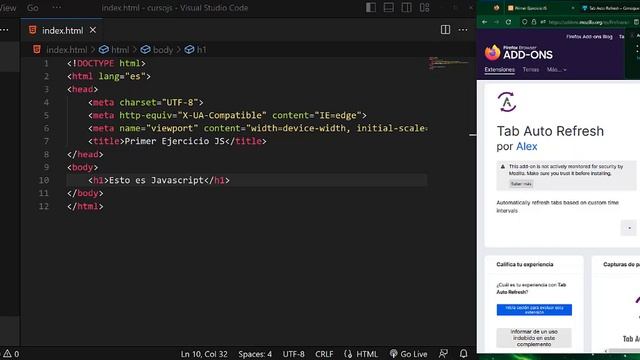The image size is (640, 360).
Task: Toggle secondary sidebar layout icon in title bar
Action: 407,8
